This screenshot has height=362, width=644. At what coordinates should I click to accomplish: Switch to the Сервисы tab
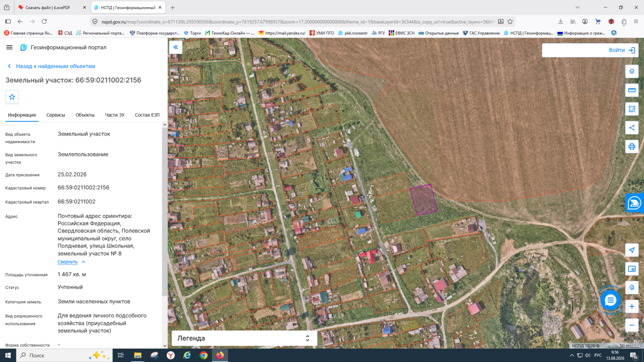(56, 115)
